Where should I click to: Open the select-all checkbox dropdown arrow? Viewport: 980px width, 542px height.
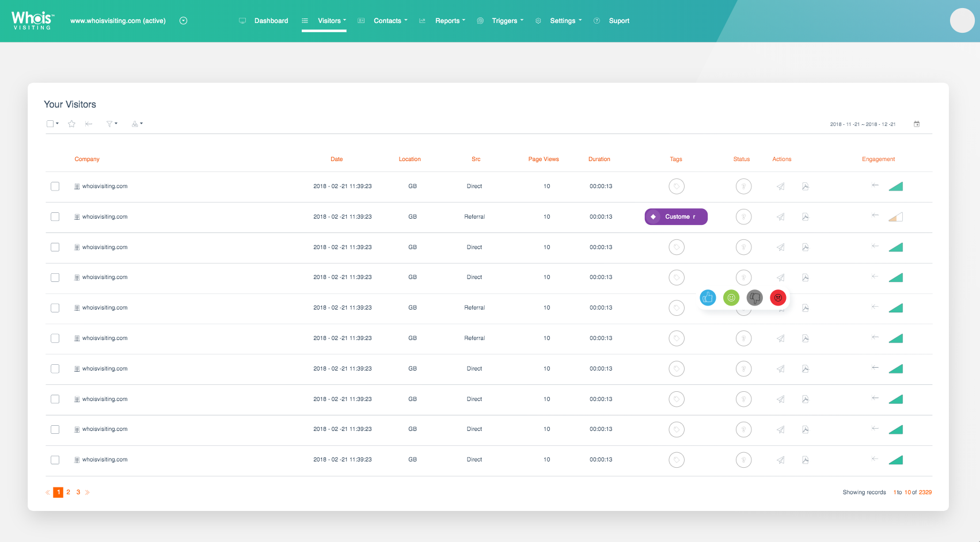(x=57, y=124)
